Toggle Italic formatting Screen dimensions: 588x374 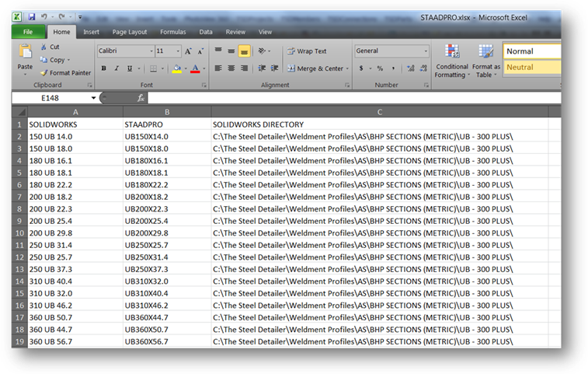[117, 68]
